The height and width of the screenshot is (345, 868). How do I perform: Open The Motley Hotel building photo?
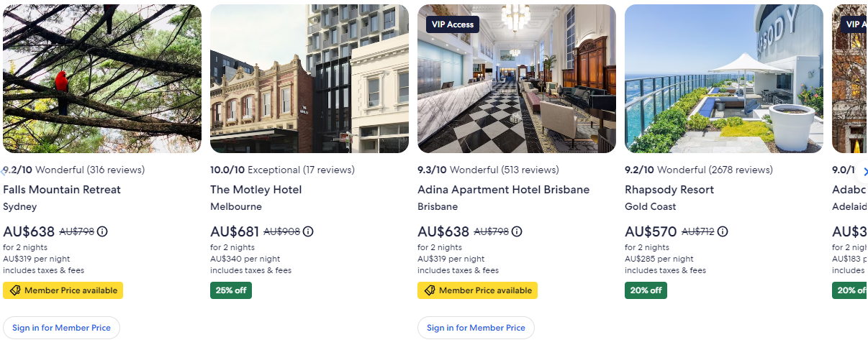(x=309, y=79)
